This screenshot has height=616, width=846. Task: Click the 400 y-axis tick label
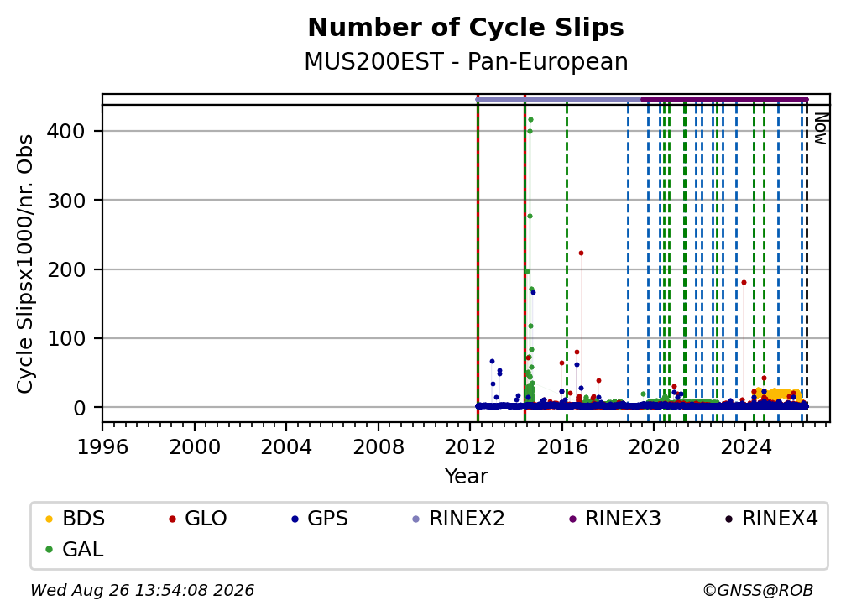tap(65, 131)
